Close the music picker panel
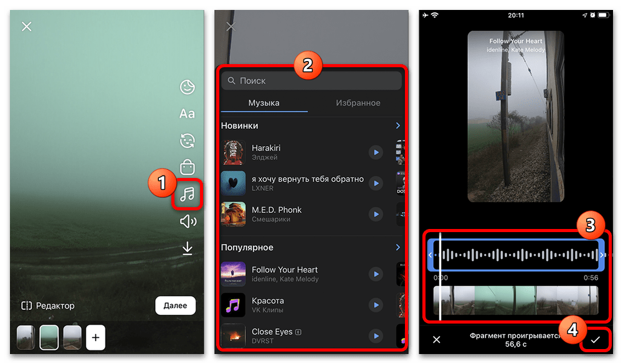The image size is (623, 364). (x=231, y=27)
